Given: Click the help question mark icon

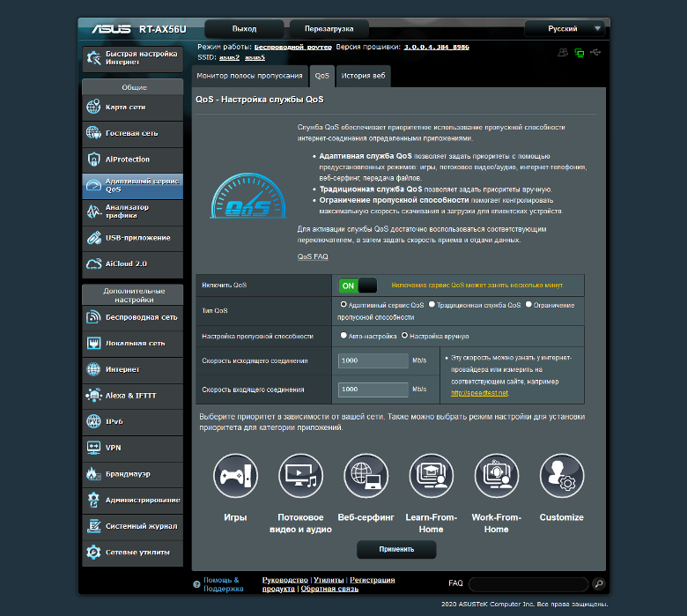Looking at the screenshot, I should pyautogui.click(x=196, y=584).
